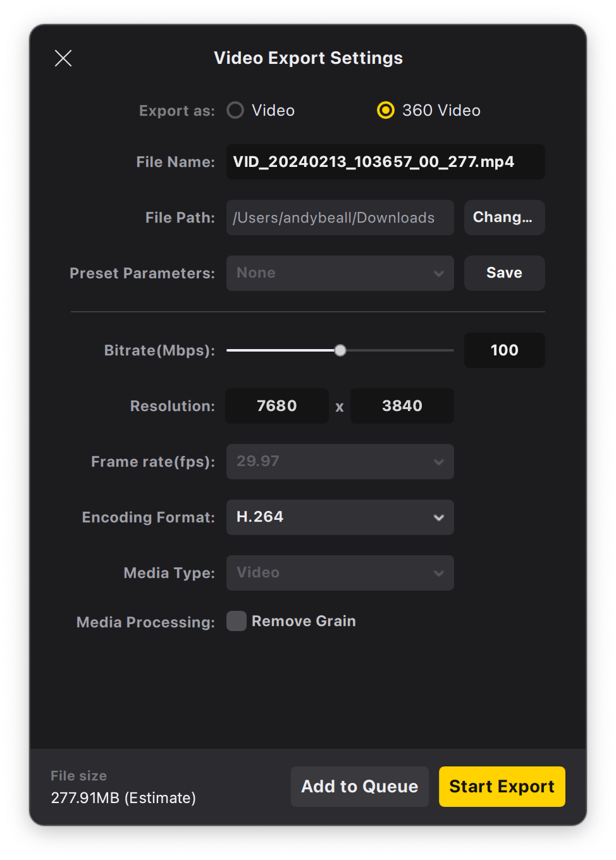Click the bitrate value field showing 100

[x=504, y=350]
